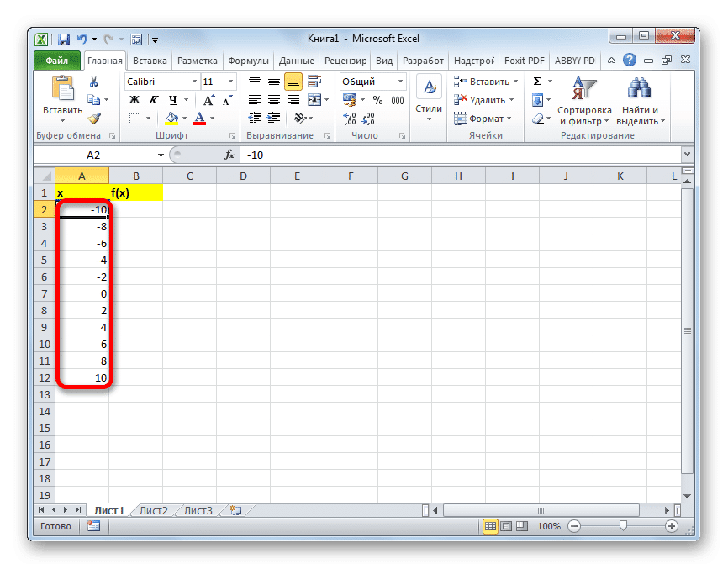Decrease decimal places
Screen dimensions: 728x569
point(368,119)
